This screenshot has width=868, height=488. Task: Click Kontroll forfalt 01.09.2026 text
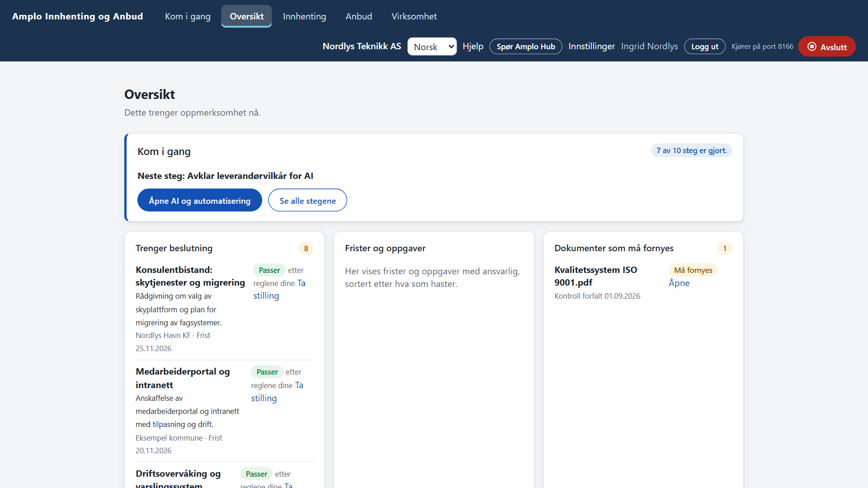click(597, 296)
